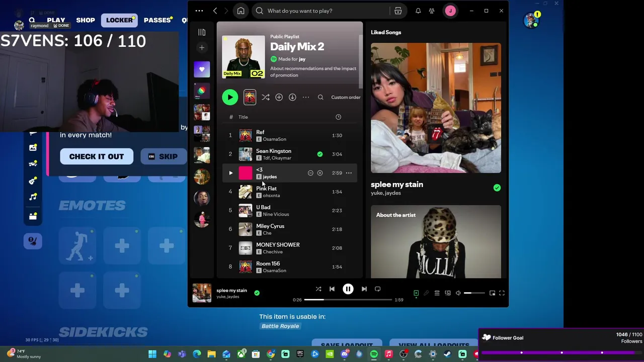Go back in Spotify navigation
The height and width of the screenshot is (362, 644).
click(215, 11)
